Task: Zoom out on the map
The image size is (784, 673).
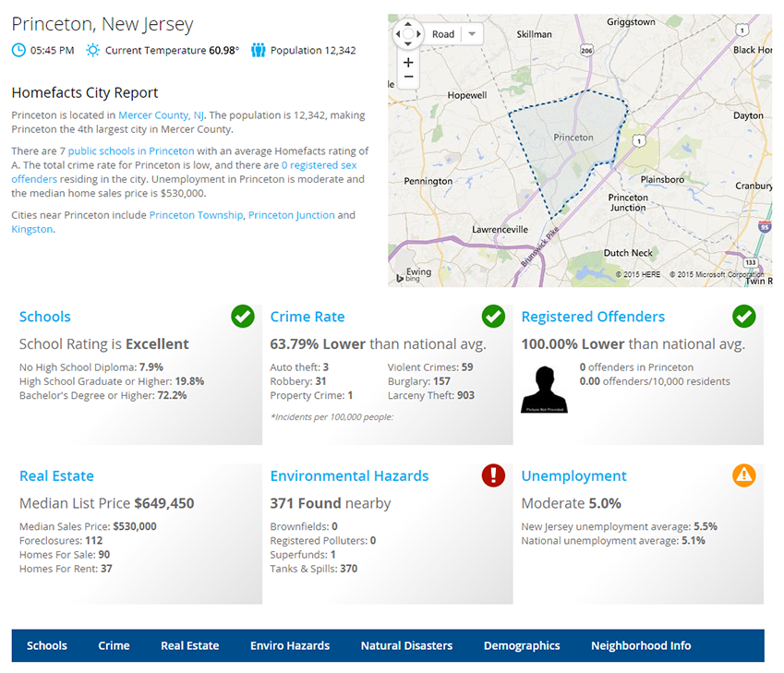Action: (408, 78)
